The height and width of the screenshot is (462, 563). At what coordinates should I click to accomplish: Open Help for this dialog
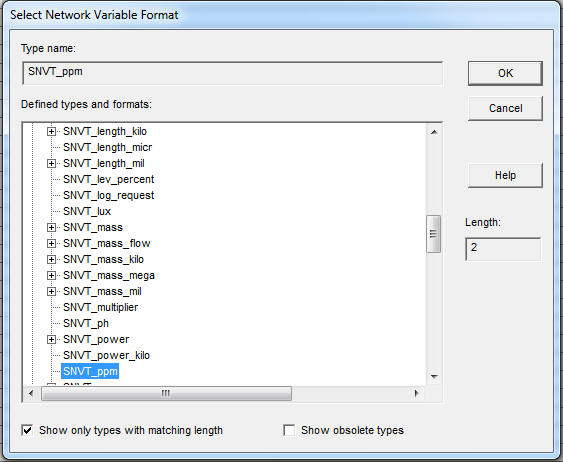(505, 175)
